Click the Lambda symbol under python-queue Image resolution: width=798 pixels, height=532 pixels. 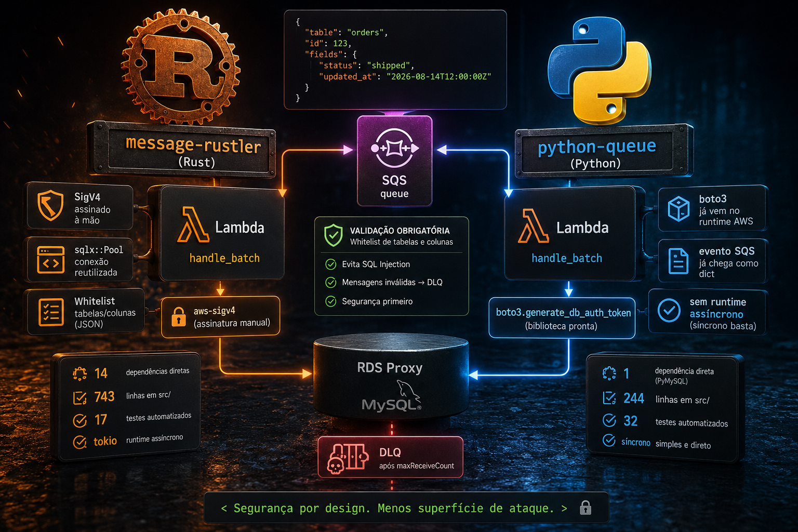point(533,226)
